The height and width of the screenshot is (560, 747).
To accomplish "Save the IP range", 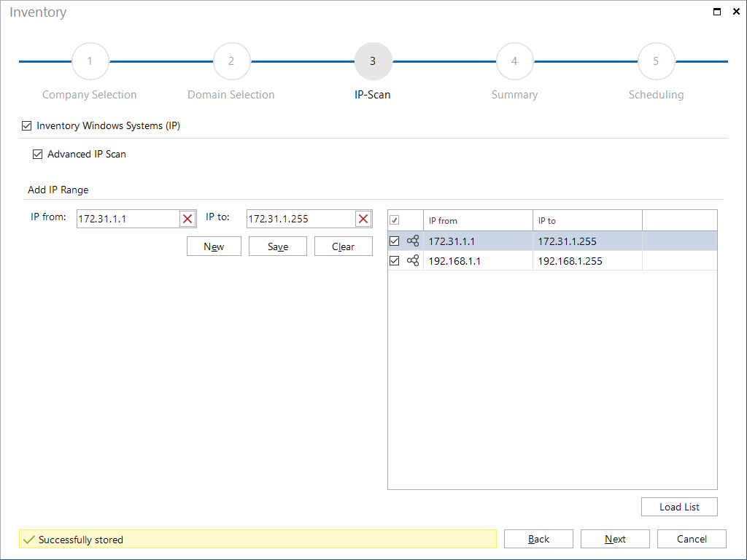I will pos(278,246).
